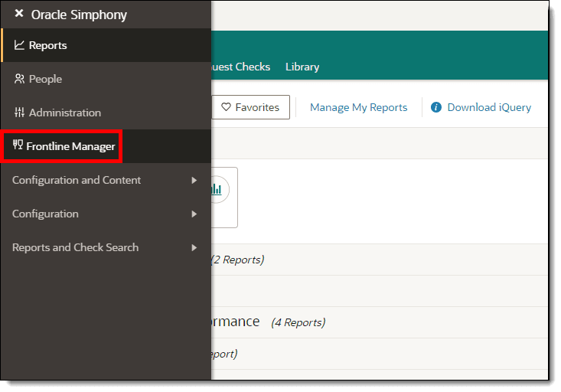Screen dimensions: 561x392
Task: Click the blue info icon
Action: coord(436,107)
